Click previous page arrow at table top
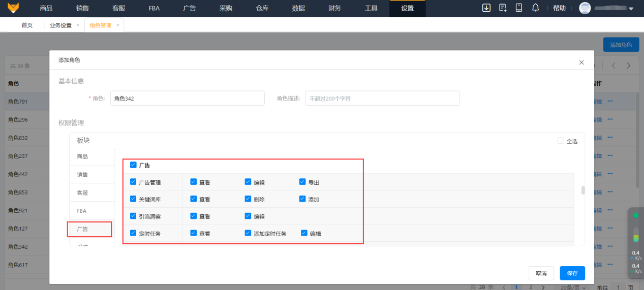This screenshot has width=644, height=290. pos(614,66)
